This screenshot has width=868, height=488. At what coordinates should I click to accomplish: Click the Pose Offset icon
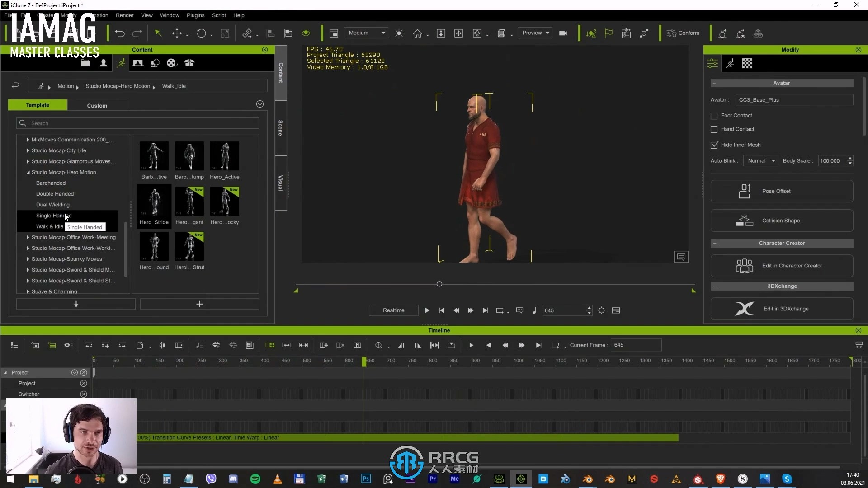coord(744,191)
